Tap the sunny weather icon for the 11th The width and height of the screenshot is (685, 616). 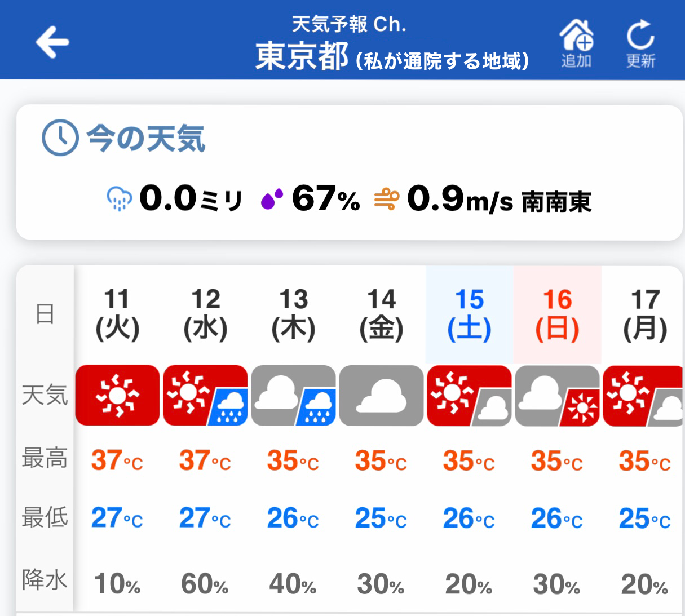(x=117, y=395)
